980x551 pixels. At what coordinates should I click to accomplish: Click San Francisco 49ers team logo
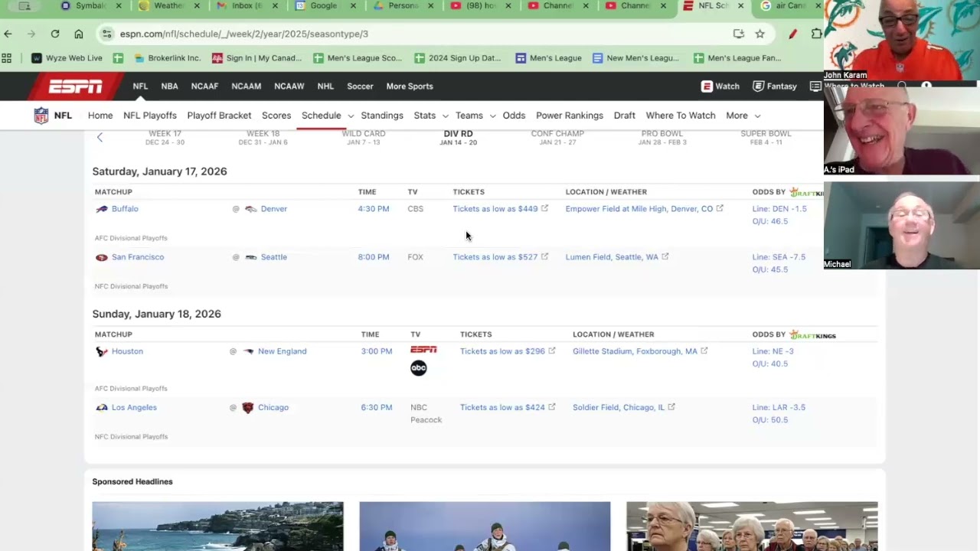click(101, 257)
